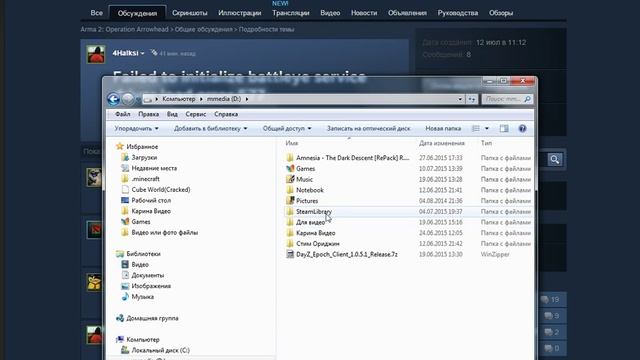The height and width of the screenshot is (360, 640).
Task: Open the Вид menu
Action: [x=172, y=114]
